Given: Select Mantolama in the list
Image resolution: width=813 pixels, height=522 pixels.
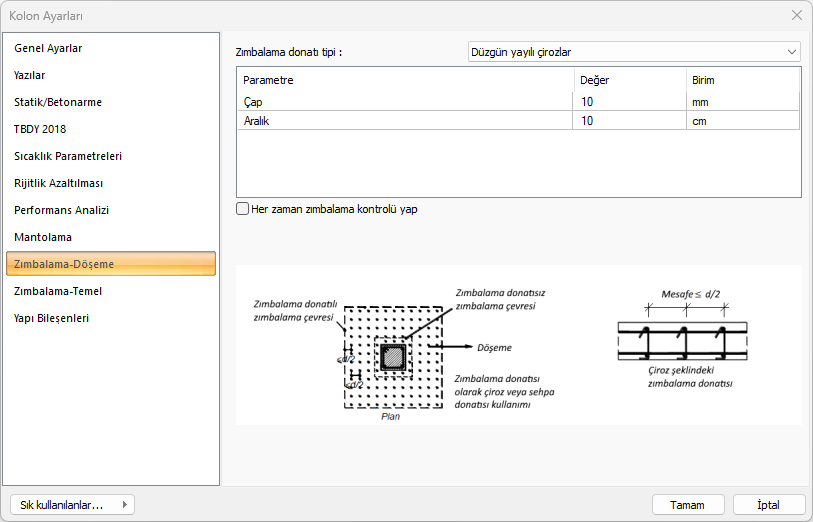Looking at the screenshot, I should 43,237.
